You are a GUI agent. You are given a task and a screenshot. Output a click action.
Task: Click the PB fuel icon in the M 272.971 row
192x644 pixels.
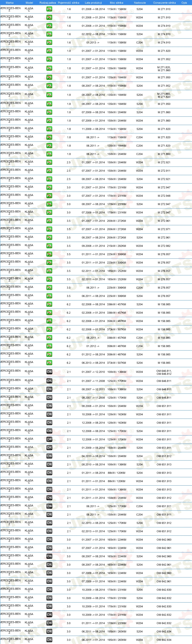pyautogui.click(x=49, y=229)
